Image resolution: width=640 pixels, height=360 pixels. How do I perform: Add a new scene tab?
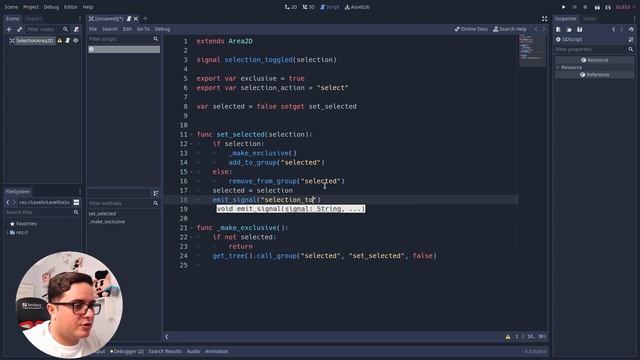(145, 18)
